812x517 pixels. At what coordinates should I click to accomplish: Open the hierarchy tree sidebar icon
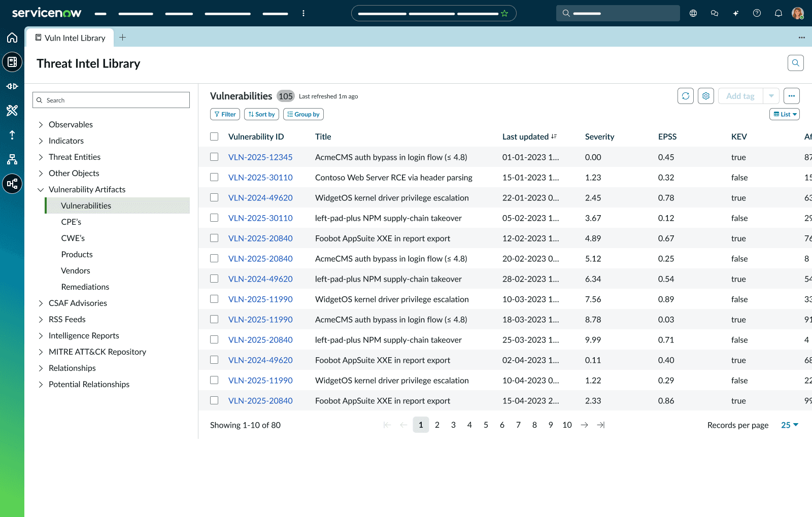pos(12,159)
